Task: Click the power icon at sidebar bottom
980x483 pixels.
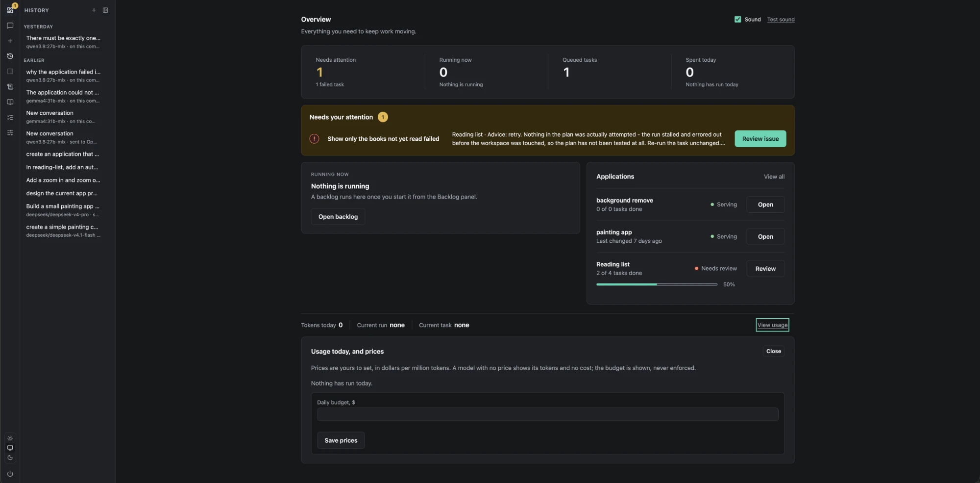Action: coord(10,474)
